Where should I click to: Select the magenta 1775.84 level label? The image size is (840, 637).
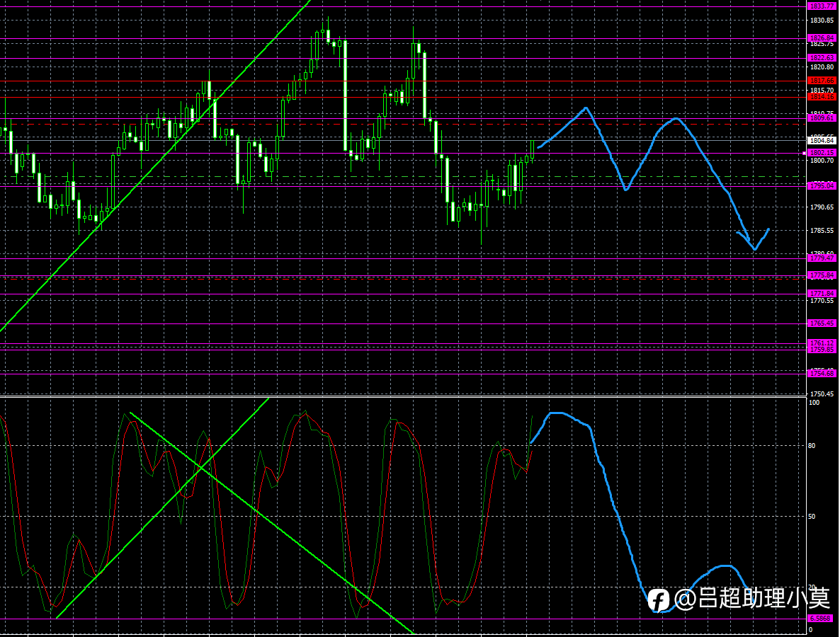pos(822,275)
